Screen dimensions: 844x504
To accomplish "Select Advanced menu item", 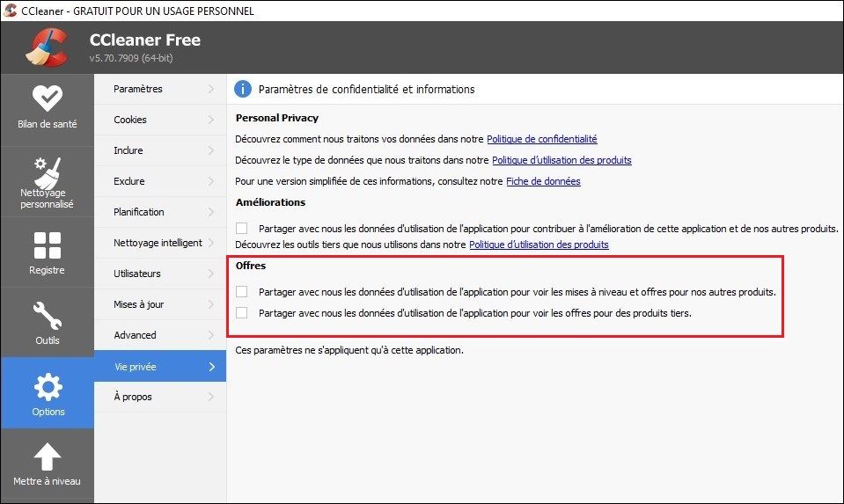I will [x=160, y=335].
